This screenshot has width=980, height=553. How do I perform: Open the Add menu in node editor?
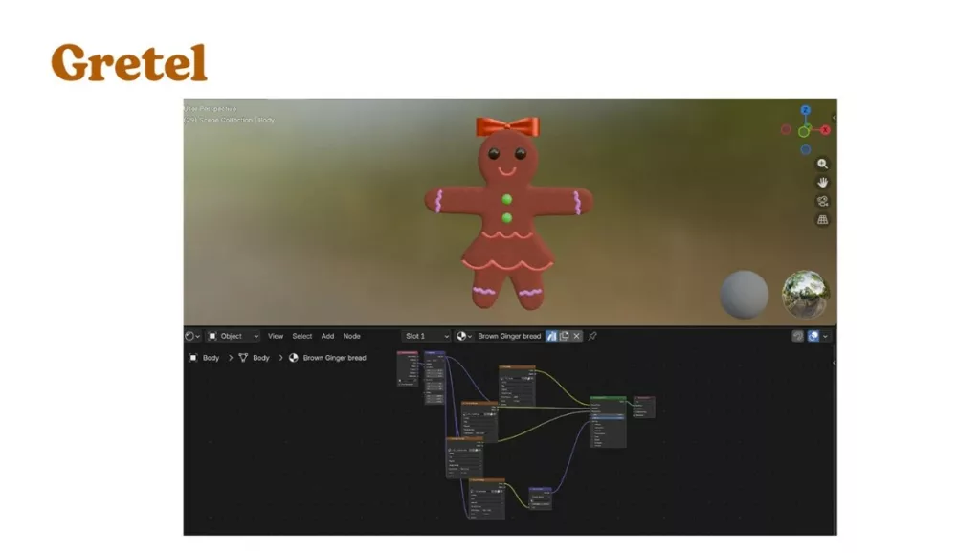tap(327, 336)
